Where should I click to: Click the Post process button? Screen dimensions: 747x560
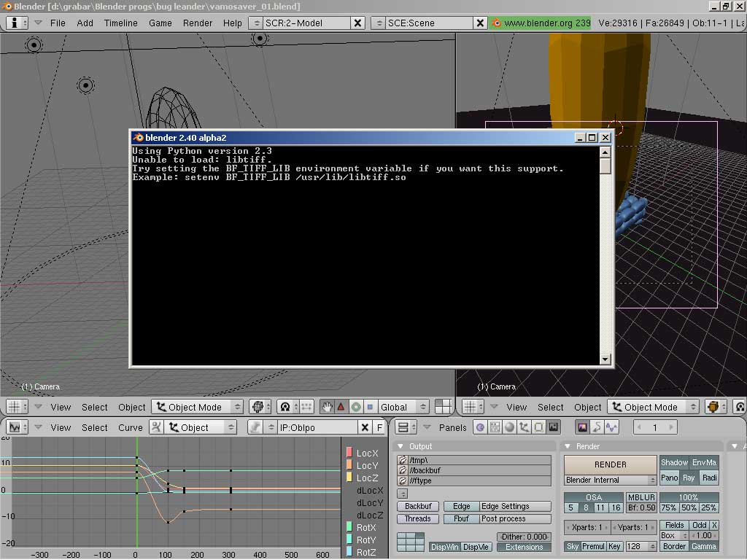tap(515, 518)
